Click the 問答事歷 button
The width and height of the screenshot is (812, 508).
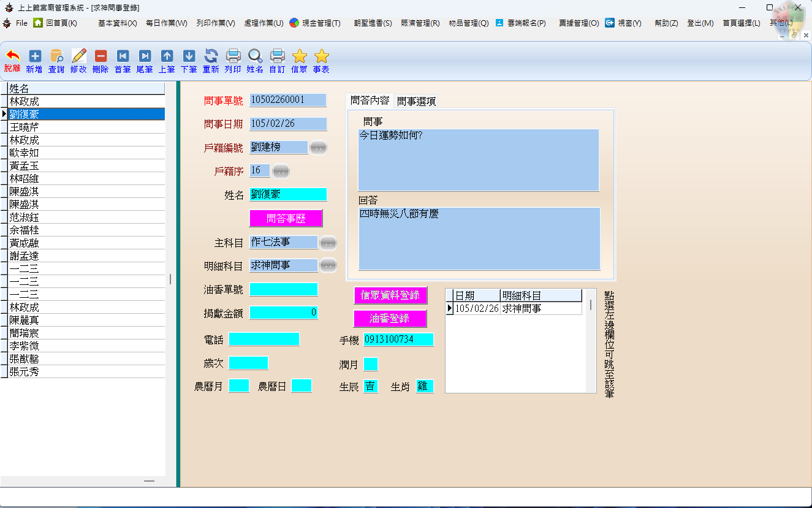pos(286,218)
